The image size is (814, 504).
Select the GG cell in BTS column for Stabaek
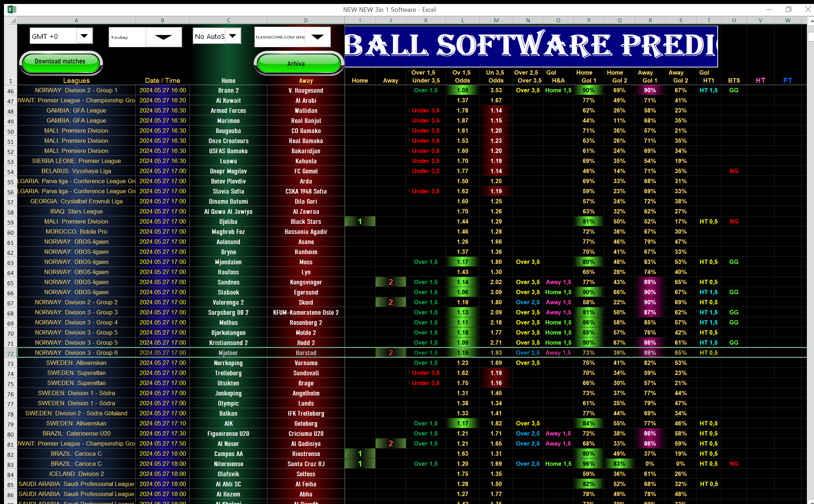[734, 292]
